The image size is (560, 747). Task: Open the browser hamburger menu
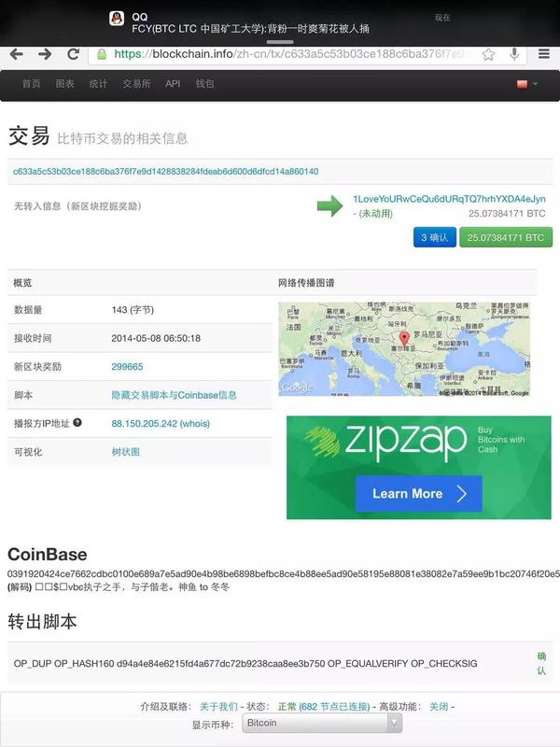(544, 54)
